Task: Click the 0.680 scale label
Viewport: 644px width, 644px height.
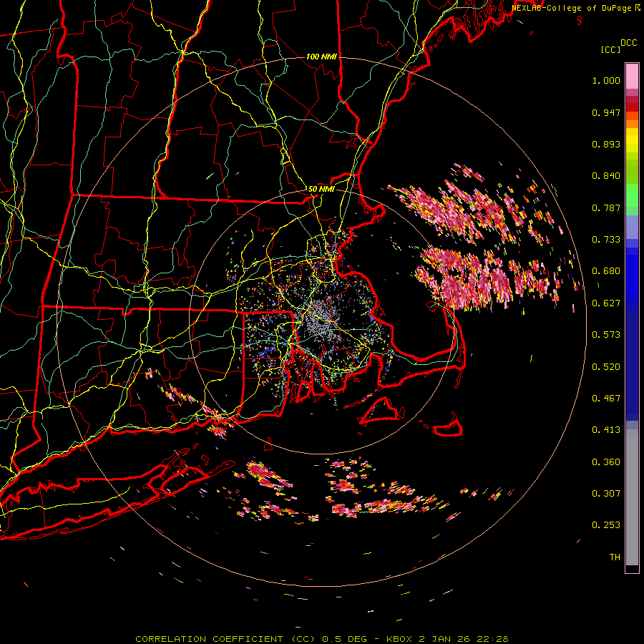Action: (x=606, y=271)
